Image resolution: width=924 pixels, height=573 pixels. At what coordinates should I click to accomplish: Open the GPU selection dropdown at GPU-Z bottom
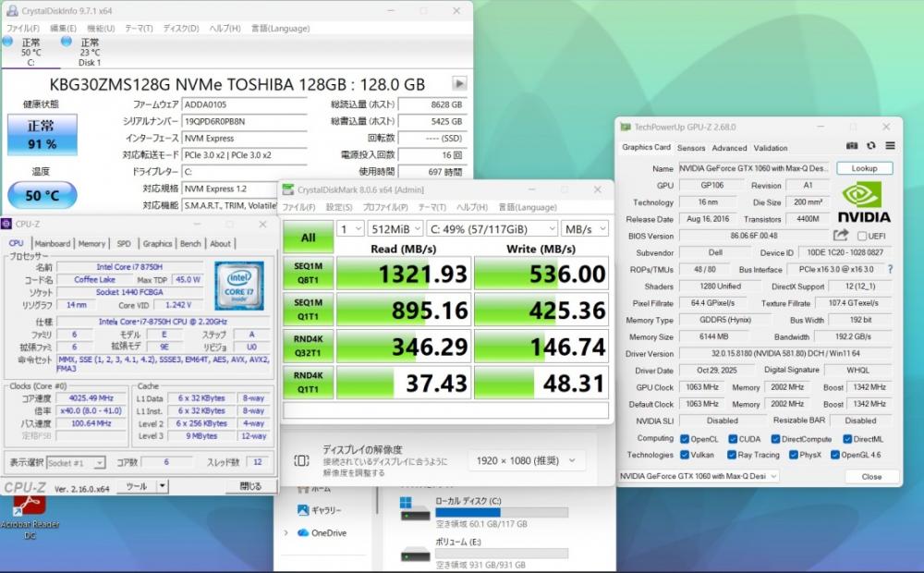(699, 476)
